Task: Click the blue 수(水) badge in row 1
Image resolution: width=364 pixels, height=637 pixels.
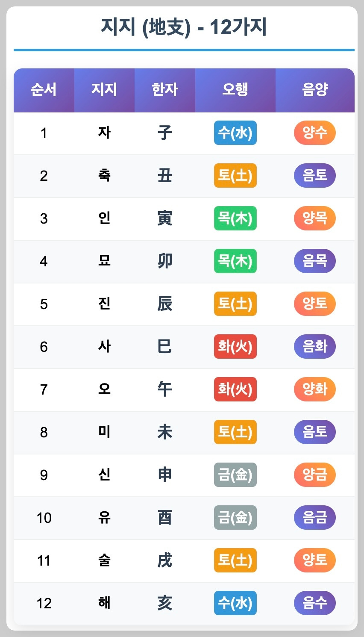Action: pos(235,133)
